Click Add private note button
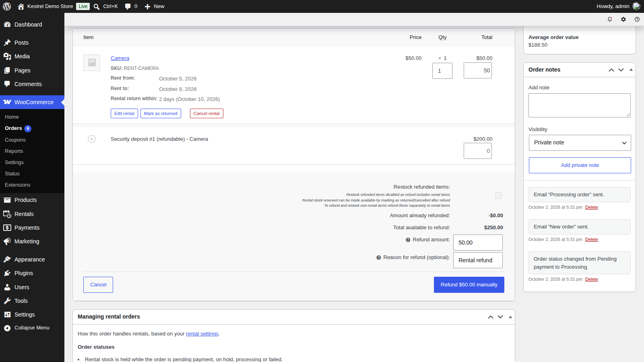 click(580, 165)
